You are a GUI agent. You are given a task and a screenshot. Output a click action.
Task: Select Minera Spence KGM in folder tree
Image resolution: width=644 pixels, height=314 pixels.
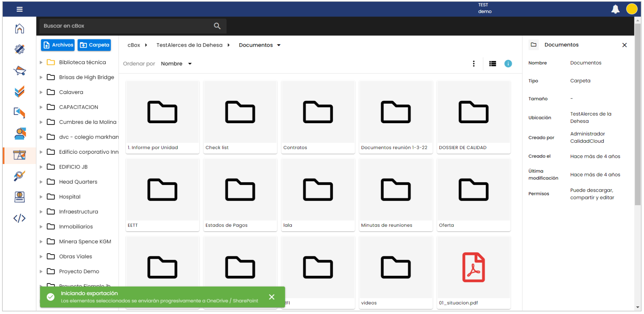click(x=85, y=242)
